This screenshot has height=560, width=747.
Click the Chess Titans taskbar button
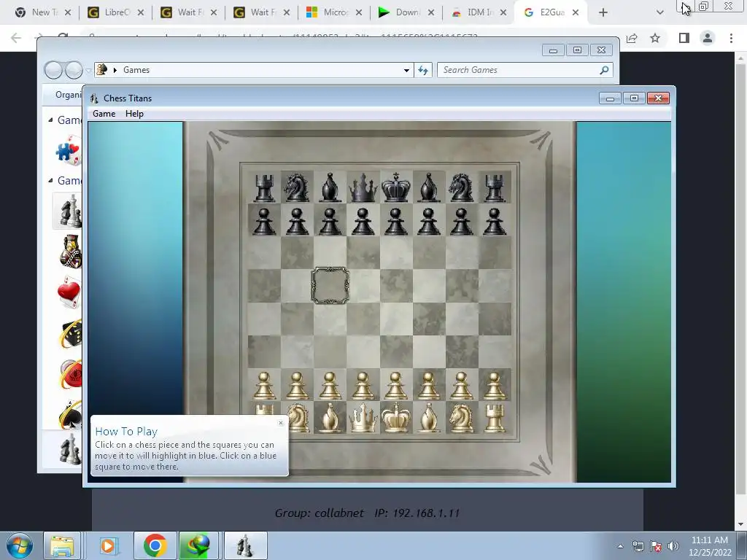tap(245, 545)
